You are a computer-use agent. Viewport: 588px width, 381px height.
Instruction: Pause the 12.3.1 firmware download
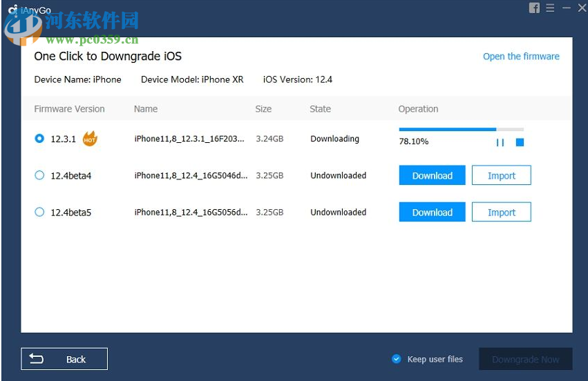500,142
